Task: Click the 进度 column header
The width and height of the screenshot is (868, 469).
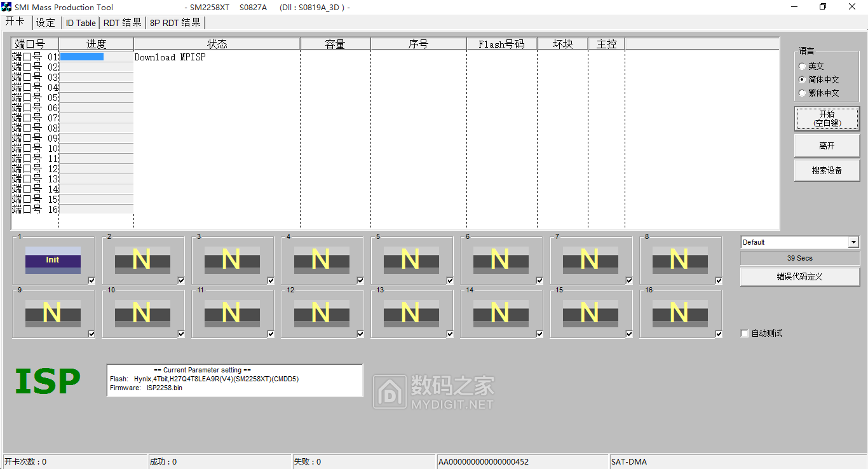Action: (x=97, y=44)
